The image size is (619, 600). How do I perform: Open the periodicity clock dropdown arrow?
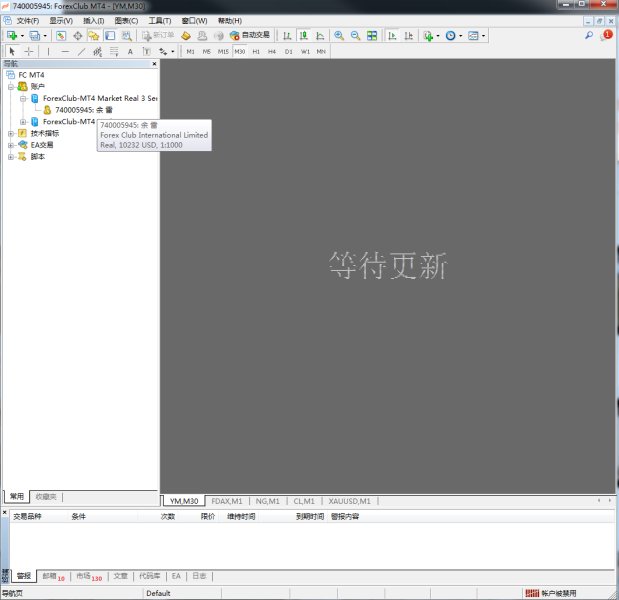[460, 36]
